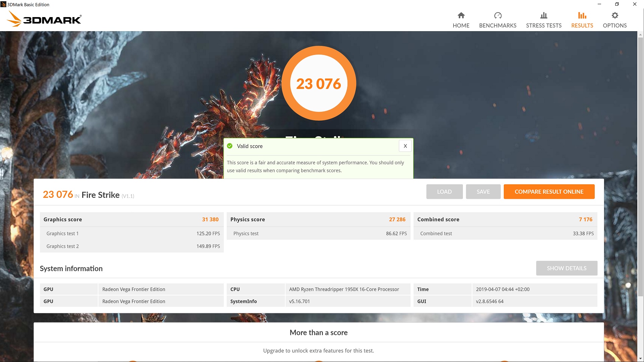Click the 3DMark title bar app icon
The width and height of the screenshot is (644, 362).
tap(3, 4)
